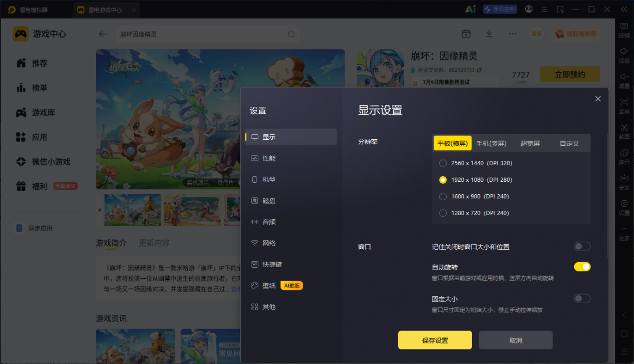Select the 超宽屏 resolution tab

(530, 143)
